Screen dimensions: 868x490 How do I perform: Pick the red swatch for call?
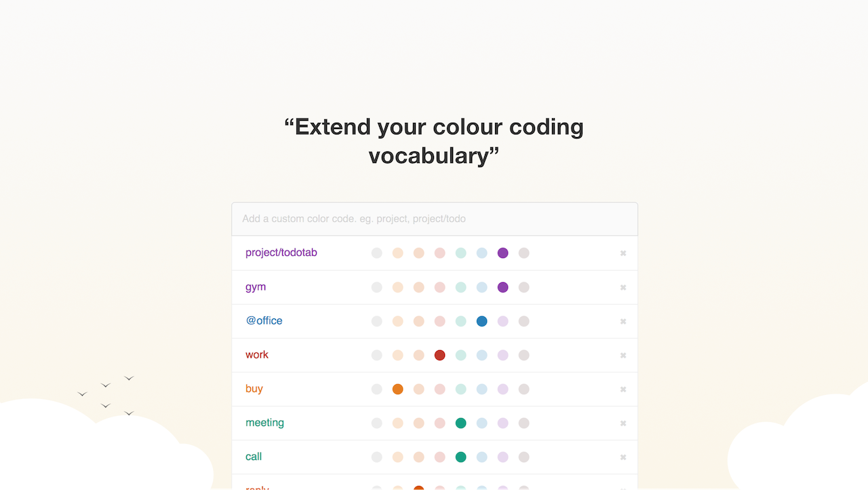click(x=439, y=457)
